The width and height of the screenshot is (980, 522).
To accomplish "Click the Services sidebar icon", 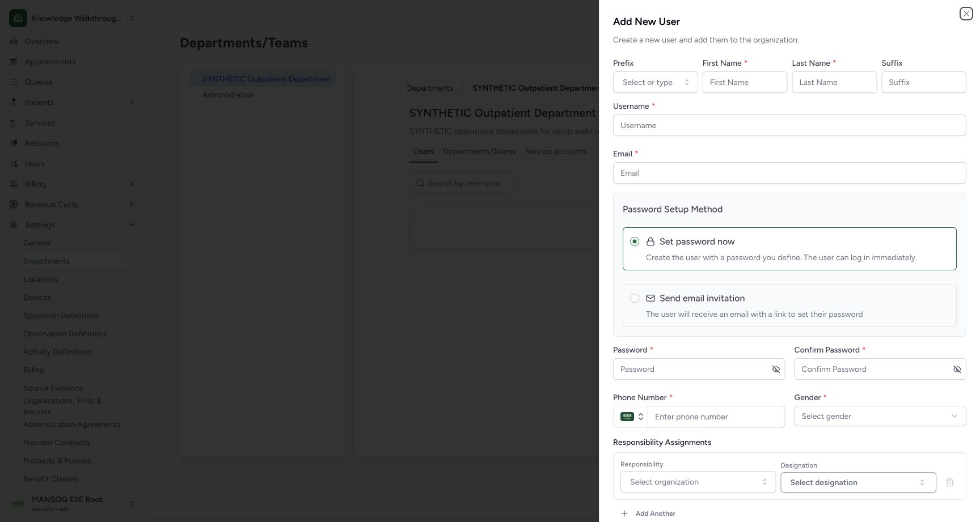I will [x=14, y=123].
